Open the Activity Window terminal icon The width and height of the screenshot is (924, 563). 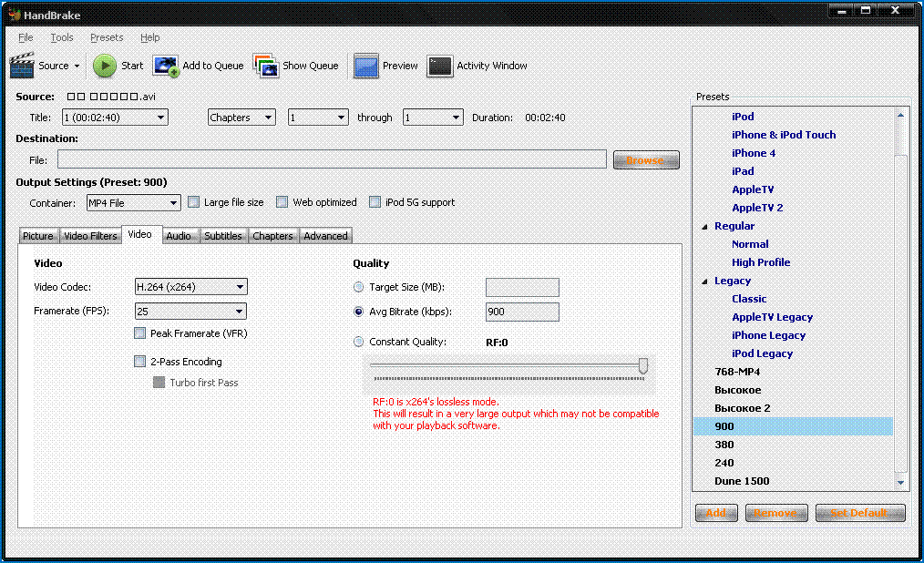tap(439, 66)
